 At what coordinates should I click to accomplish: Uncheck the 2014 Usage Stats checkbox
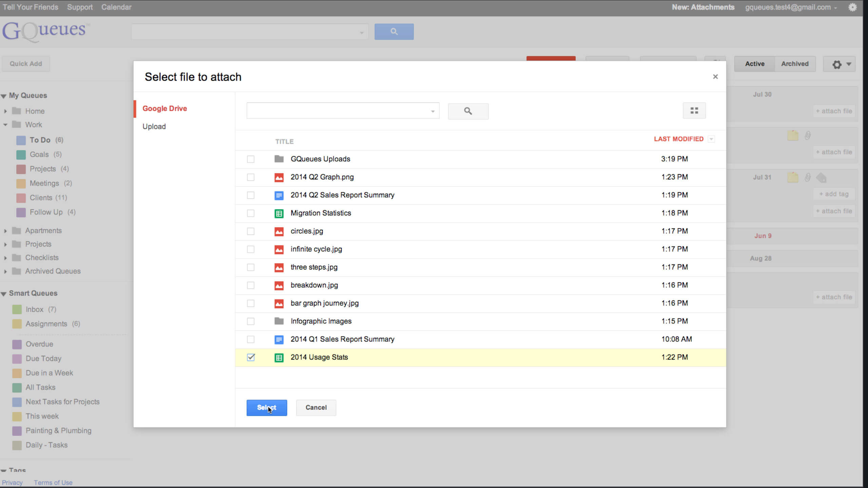(x=251, y=357)
